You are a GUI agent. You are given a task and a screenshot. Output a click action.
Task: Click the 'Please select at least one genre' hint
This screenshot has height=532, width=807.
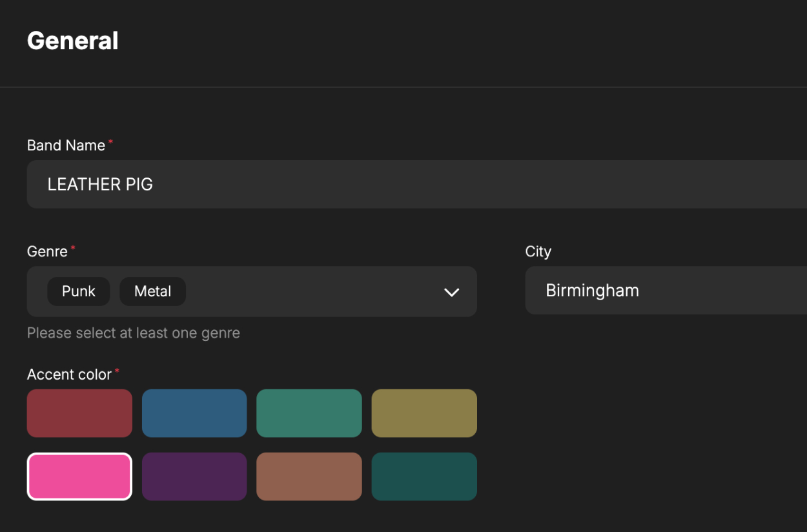[x=134, y=333]
